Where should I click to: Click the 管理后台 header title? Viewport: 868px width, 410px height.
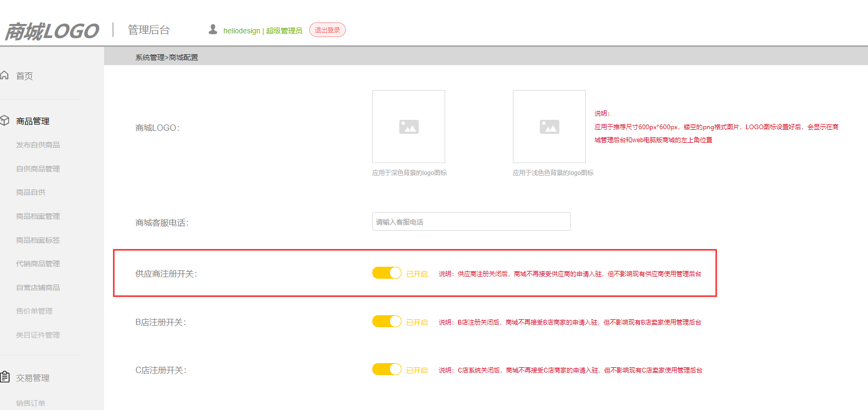[x=149, y=30]
